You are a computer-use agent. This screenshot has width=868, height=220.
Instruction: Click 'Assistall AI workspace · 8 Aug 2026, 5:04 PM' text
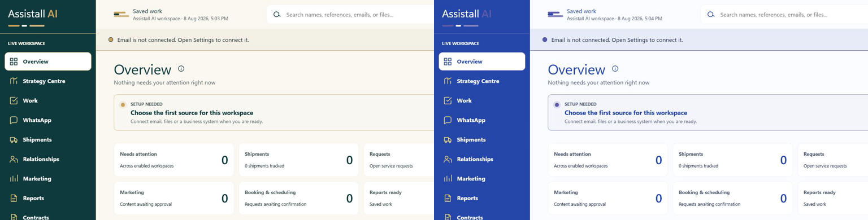614,19
